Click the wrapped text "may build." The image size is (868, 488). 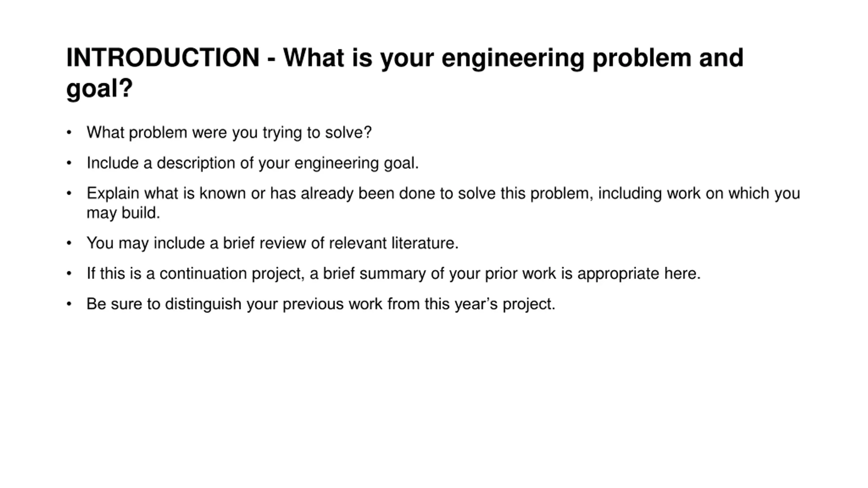[x=123, y=213]
